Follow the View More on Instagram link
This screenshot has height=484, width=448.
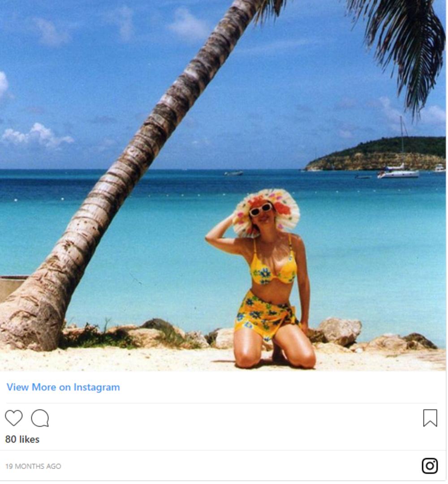(63, 388)
